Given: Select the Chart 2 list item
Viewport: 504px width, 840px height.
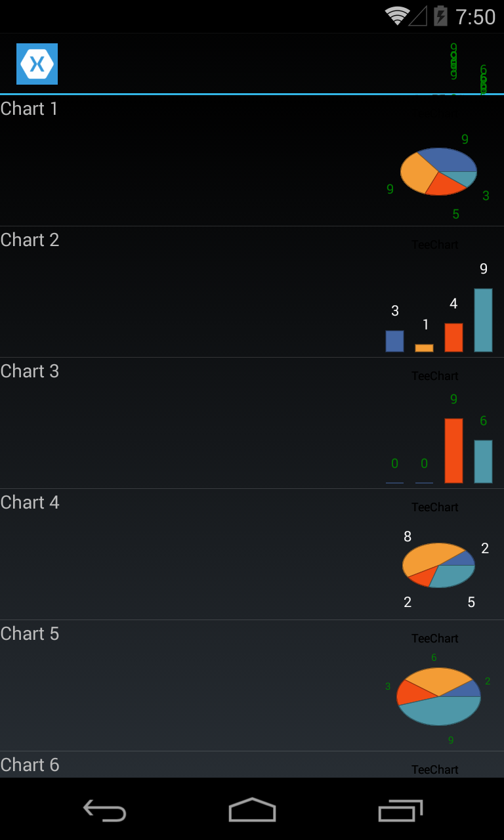Looking at the screenshot, I should click(252, 292).
